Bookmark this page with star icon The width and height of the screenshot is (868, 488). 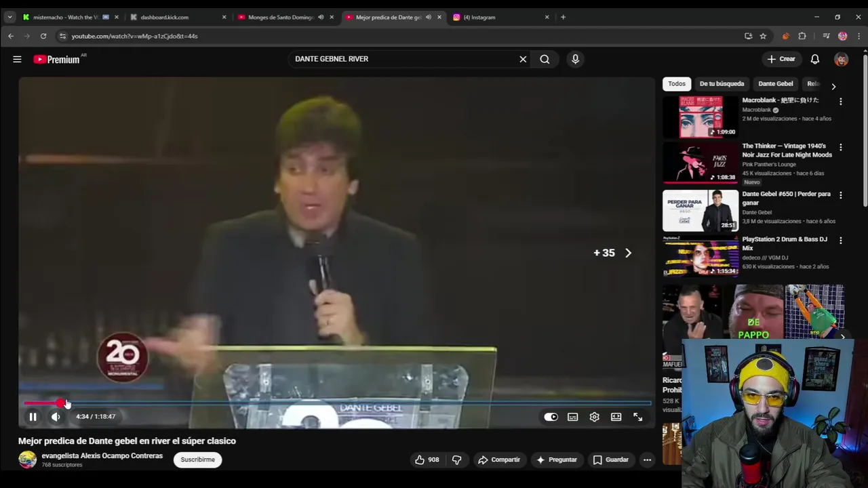tap(763, 36)
